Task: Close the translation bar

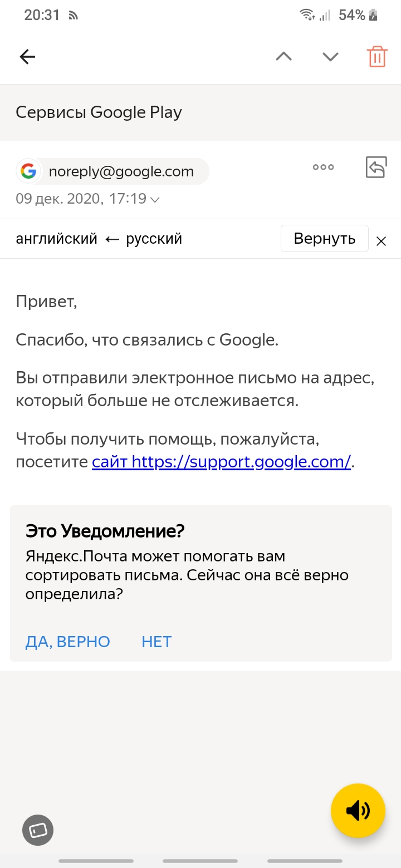Action: [x=381, y=241]
